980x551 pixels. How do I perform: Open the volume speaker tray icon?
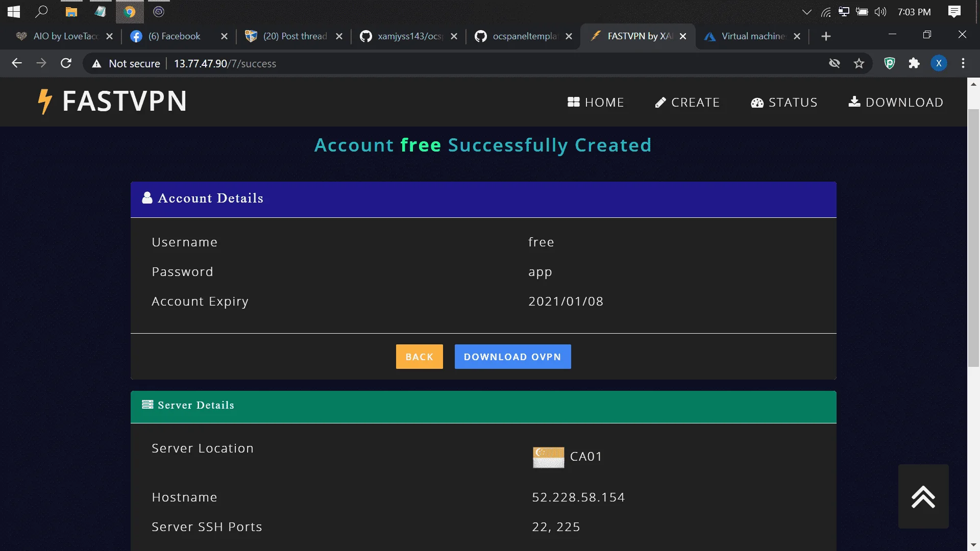coord(880,12)
